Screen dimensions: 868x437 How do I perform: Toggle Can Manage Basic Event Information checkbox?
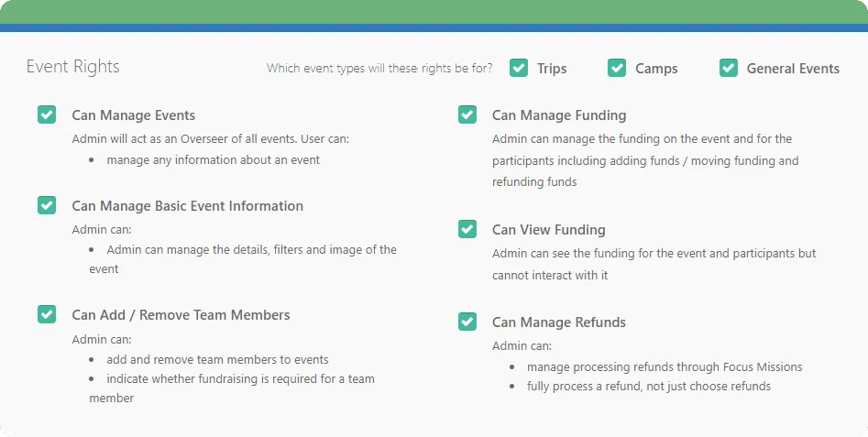click(47, 205)
